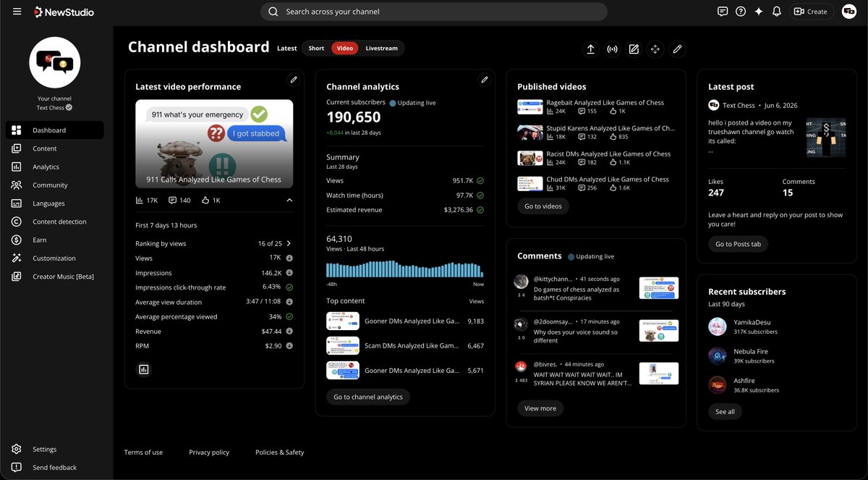Click Go to channel analytics
868x480 pixels.
point(368,397)
